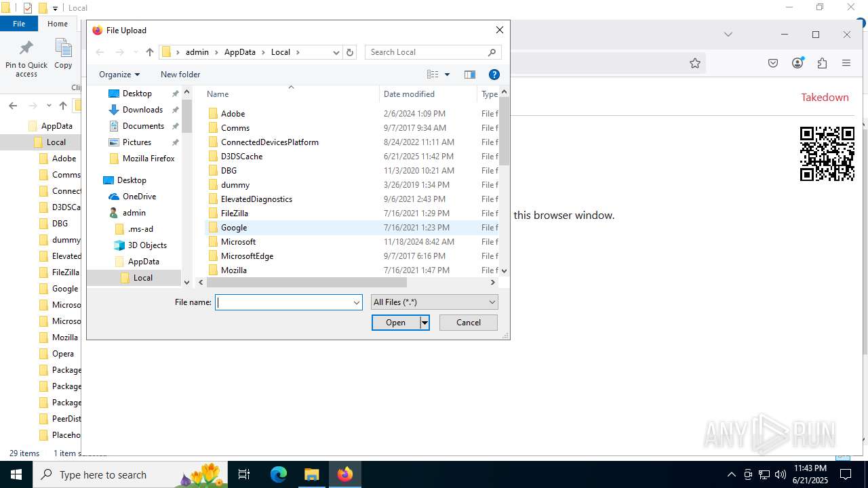868x488 pixels.
Task: Select Mozilla Firefox quick access folder
Action: (x=149, y=159)
